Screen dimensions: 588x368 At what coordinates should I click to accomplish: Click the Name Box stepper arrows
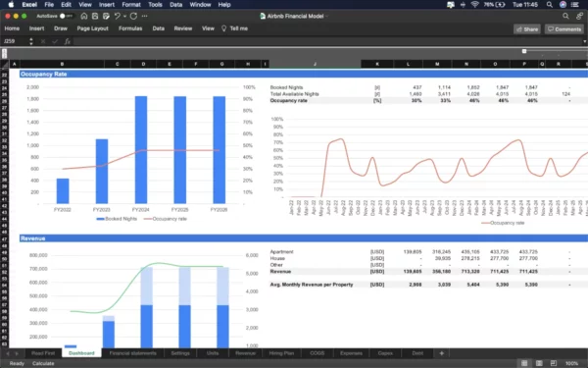point(31,41)
